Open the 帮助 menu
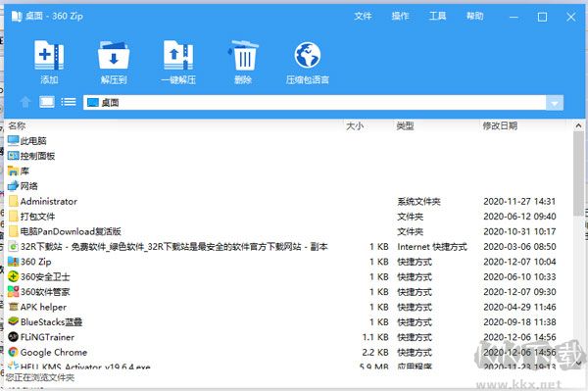 click(474, 16)
